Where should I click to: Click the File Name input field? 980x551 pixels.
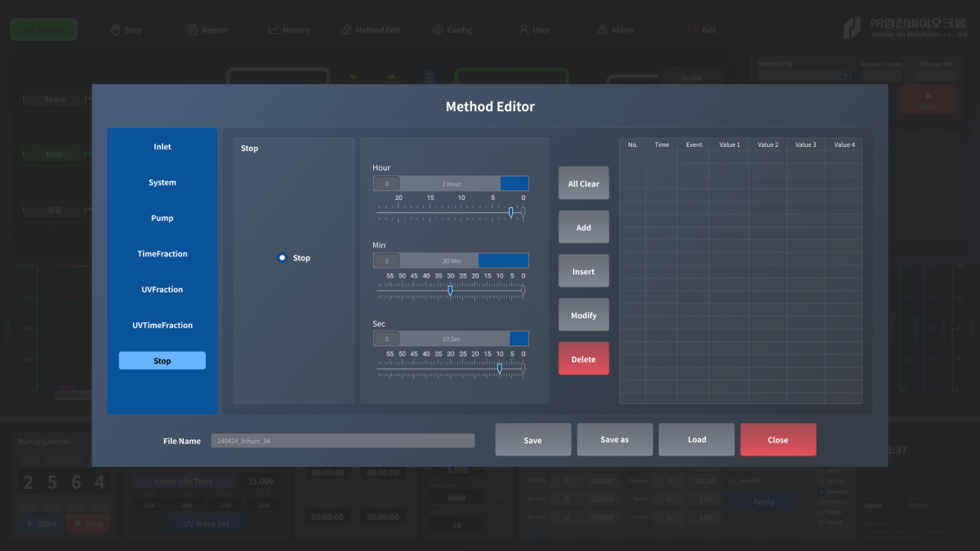342,441
